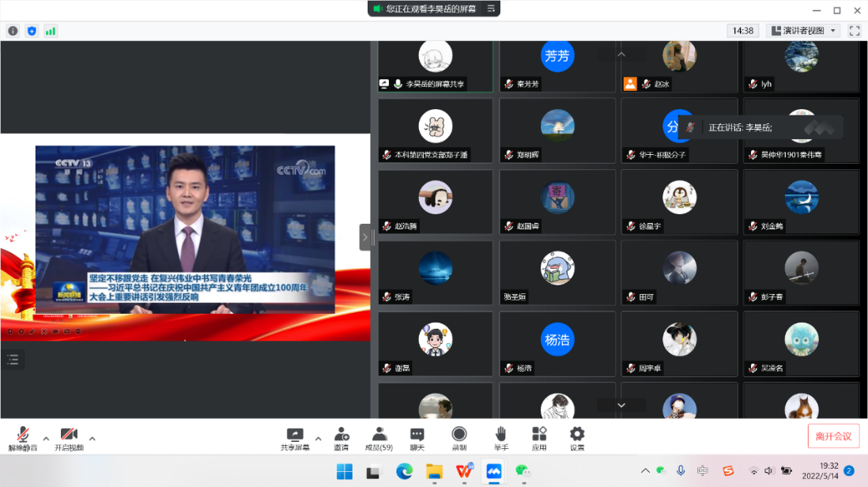Open the screen-share banner menu icon

[x=491, y=8]
